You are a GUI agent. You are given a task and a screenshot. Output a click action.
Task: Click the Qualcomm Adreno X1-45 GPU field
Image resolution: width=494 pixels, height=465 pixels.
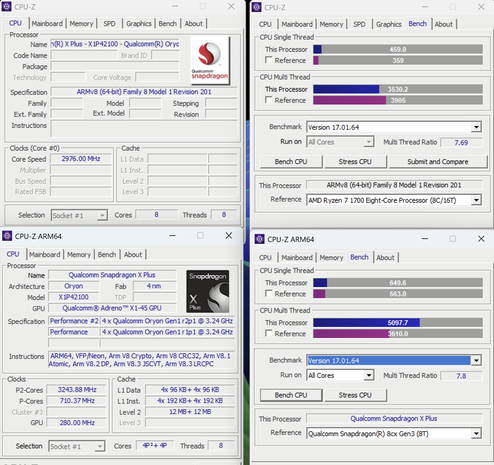(x=112, y=308)
